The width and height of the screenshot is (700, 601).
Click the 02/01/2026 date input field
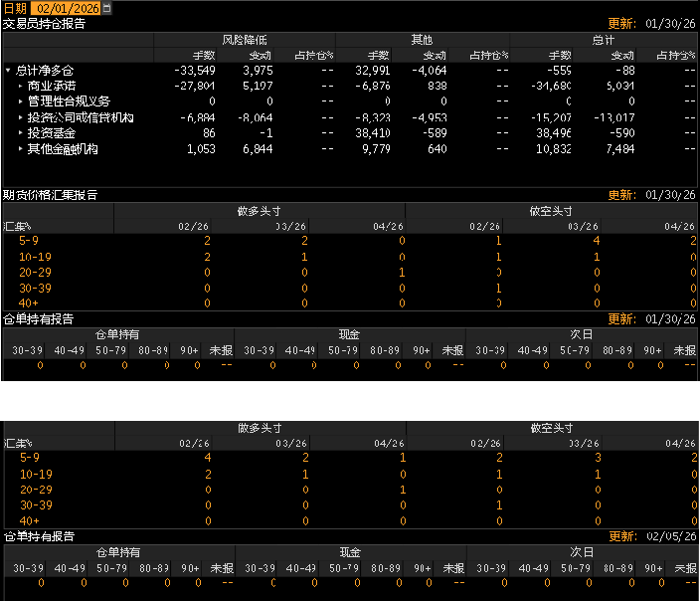[x=66, y=8]
